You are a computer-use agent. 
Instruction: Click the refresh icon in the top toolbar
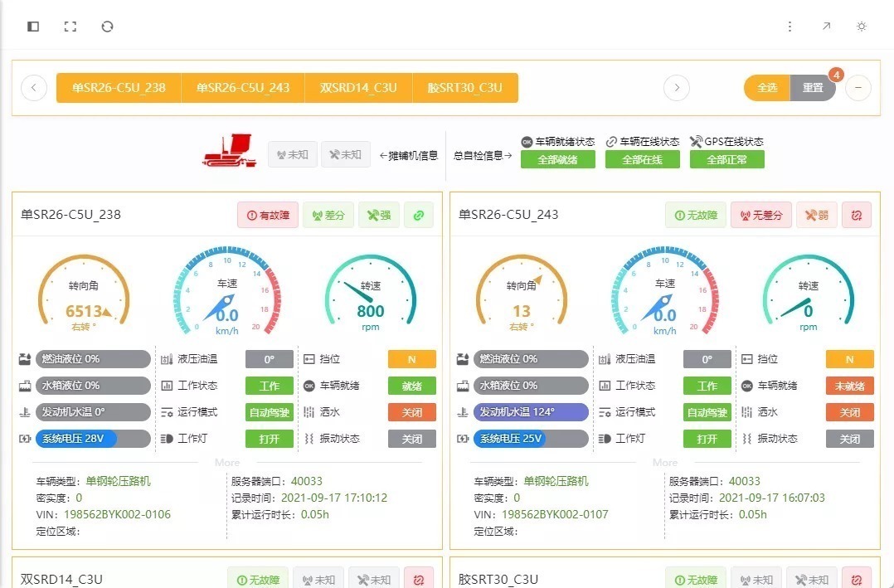pos(108,26)
